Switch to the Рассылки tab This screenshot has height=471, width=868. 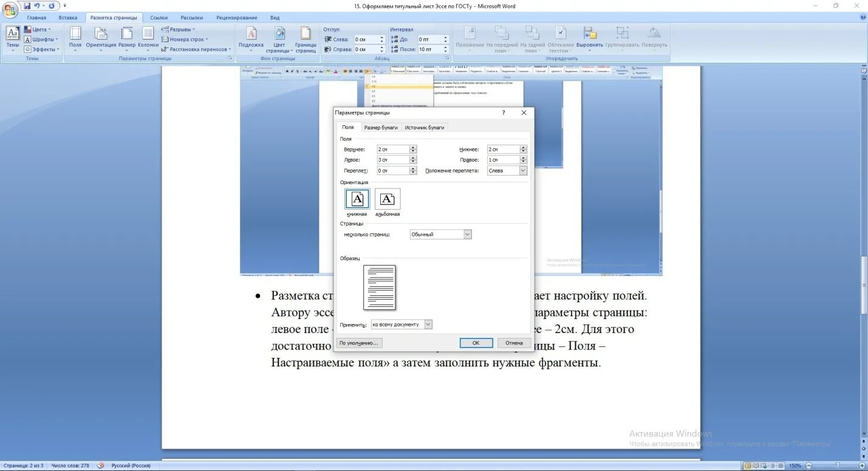[x=192, y=18]
